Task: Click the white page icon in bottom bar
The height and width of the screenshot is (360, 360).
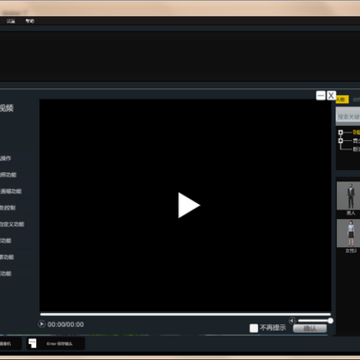Action: click(x=32, y=343)
